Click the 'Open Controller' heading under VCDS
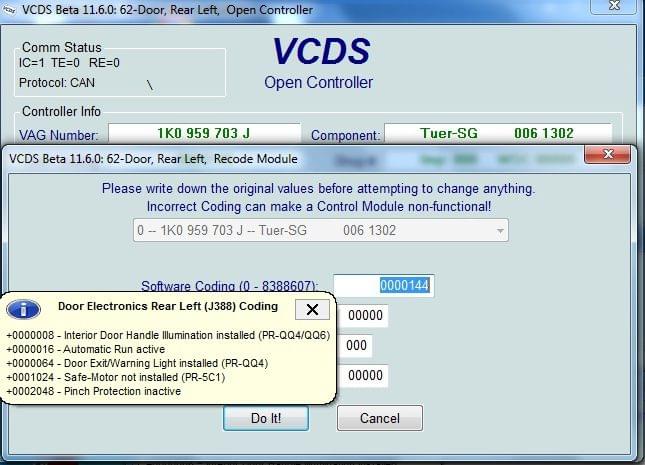 [x=318, y=82]
